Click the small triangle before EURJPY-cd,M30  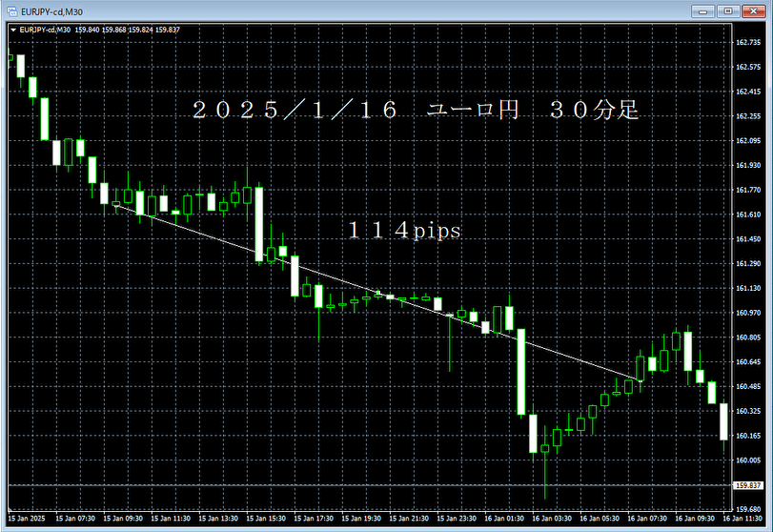click(13, 31)
